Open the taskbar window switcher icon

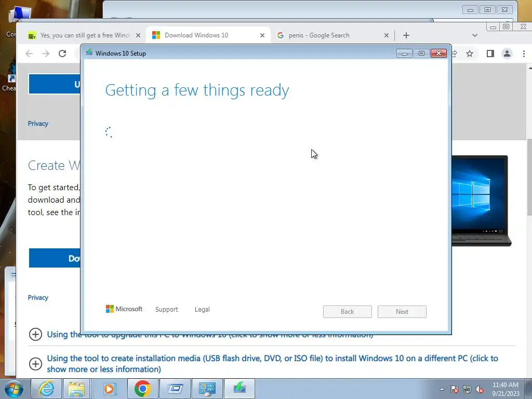click(x=175, y=389)
